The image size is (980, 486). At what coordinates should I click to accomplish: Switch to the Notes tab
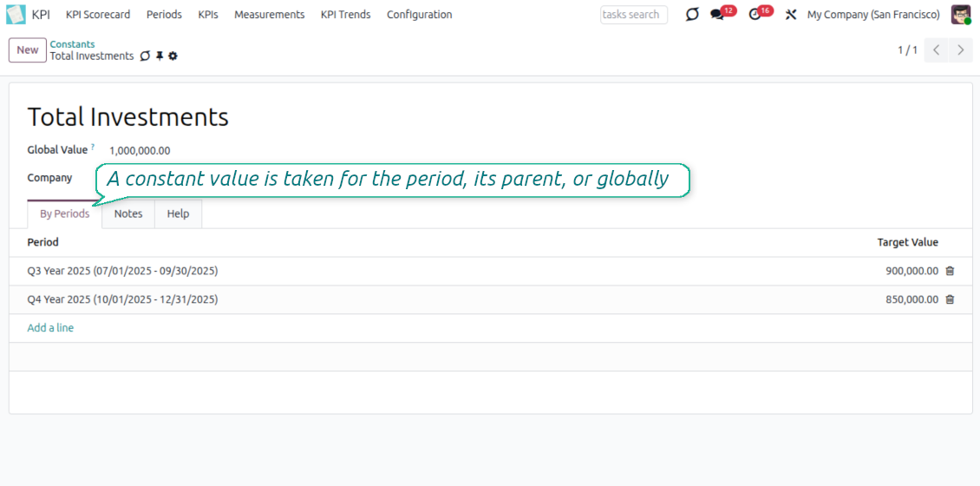(128, 213)
